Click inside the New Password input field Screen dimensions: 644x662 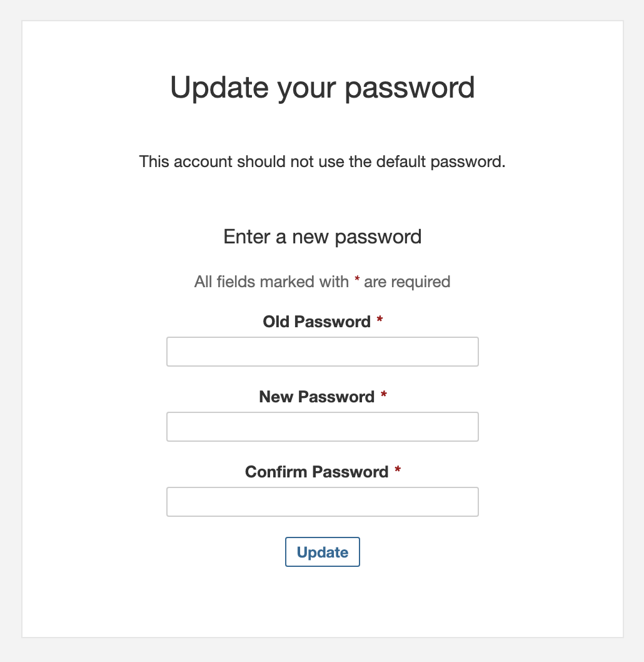322,427
